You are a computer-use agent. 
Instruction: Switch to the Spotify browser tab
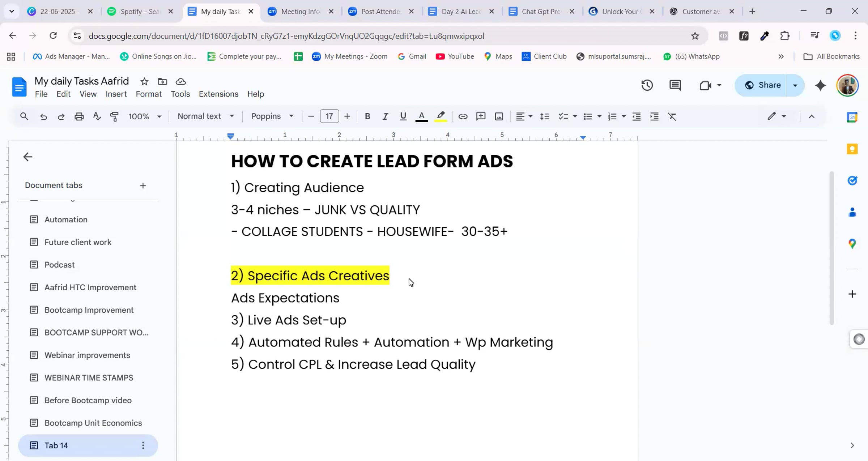140,12
